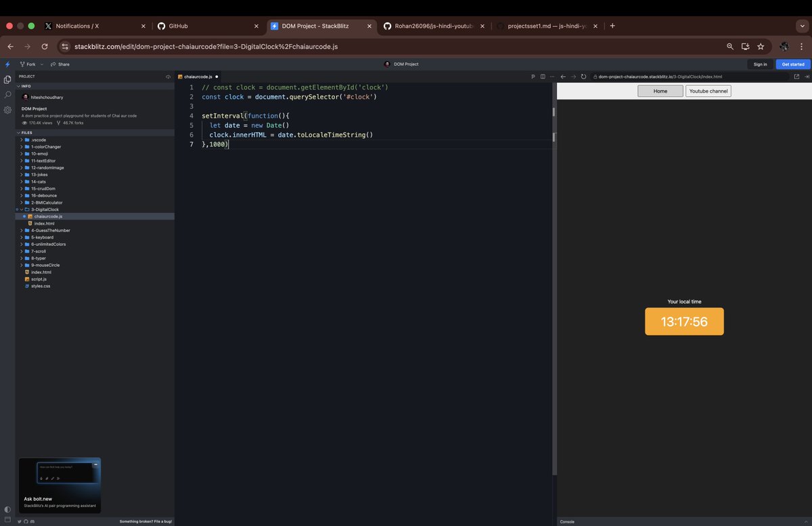
Task: Click the Fork button
Action: point(27,64)
